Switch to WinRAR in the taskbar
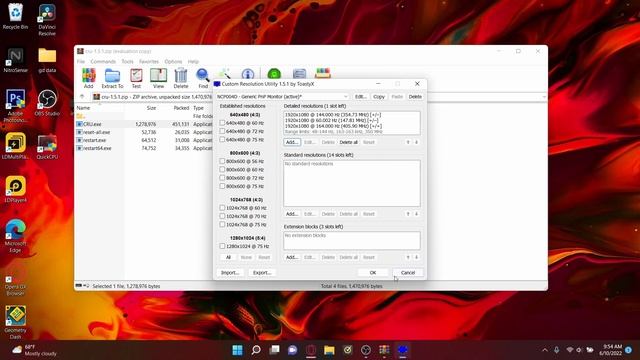This screenshot has height=360, width=640. [x=384, y=350]
